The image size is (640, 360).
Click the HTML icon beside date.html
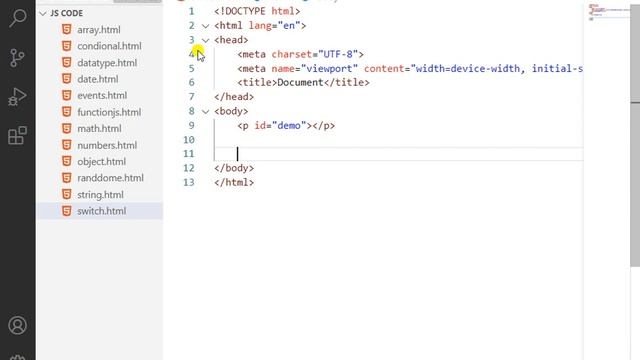(67, 79)
